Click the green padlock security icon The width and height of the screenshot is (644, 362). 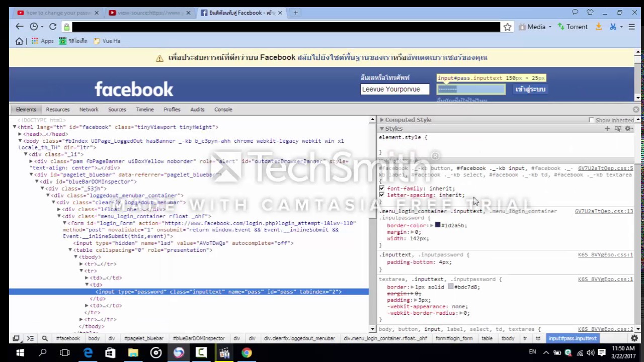pos(66,27)
